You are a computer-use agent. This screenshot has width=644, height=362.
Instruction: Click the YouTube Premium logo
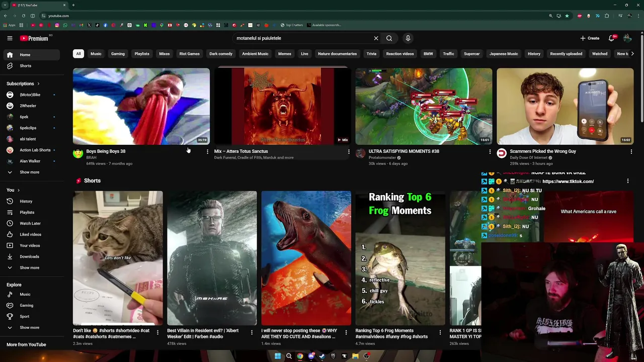34,38
